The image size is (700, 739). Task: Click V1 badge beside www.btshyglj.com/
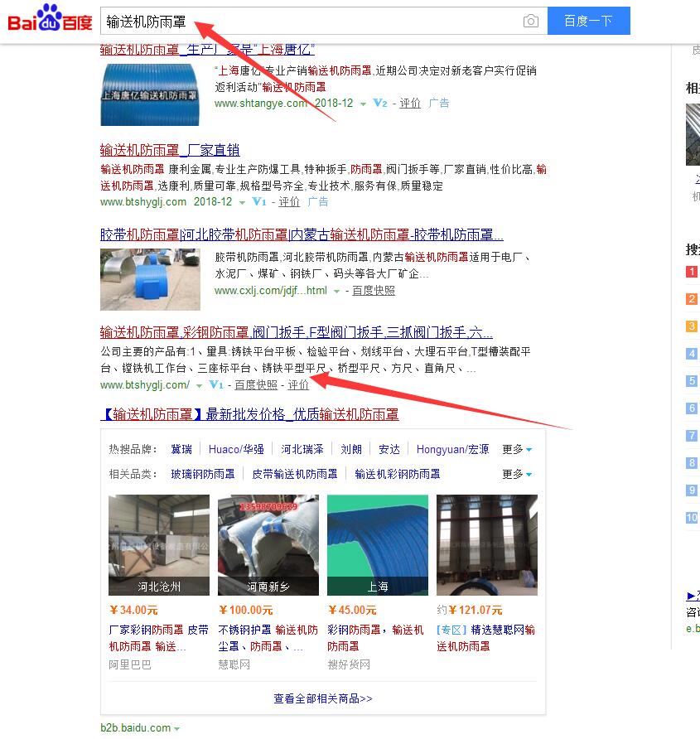216,384
